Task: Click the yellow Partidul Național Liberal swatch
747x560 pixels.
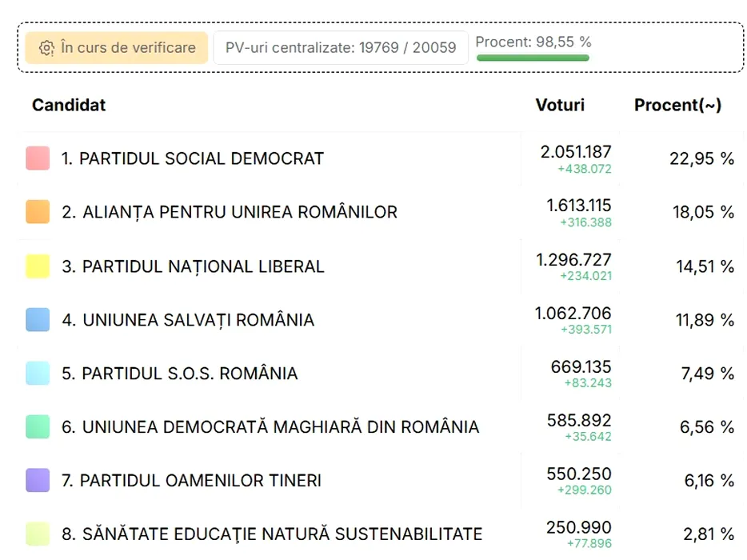Action: pos(38,266)
